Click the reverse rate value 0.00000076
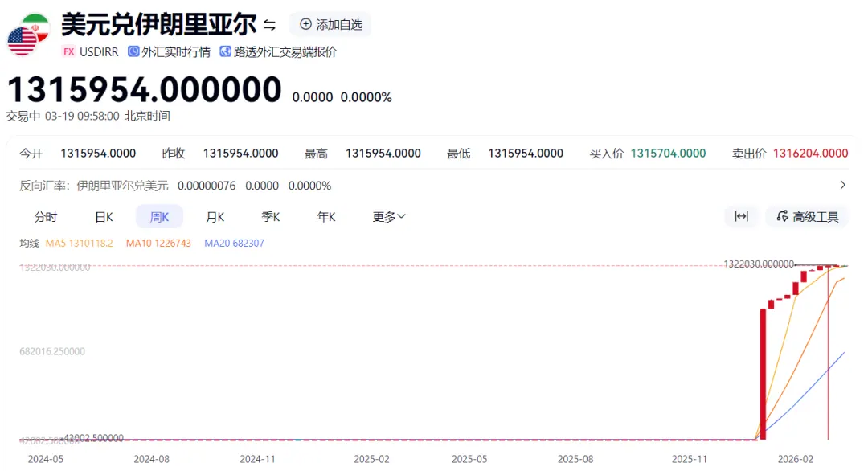 click(x=207, y=186)
